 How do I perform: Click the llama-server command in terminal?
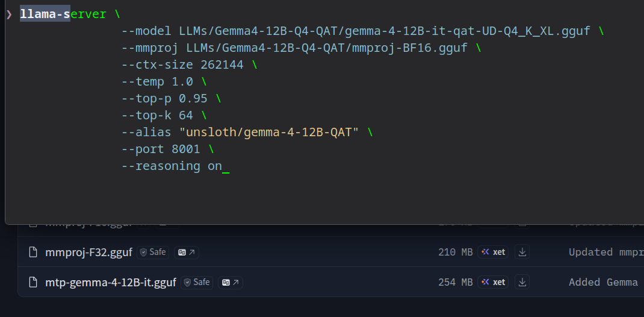[63, 14]
